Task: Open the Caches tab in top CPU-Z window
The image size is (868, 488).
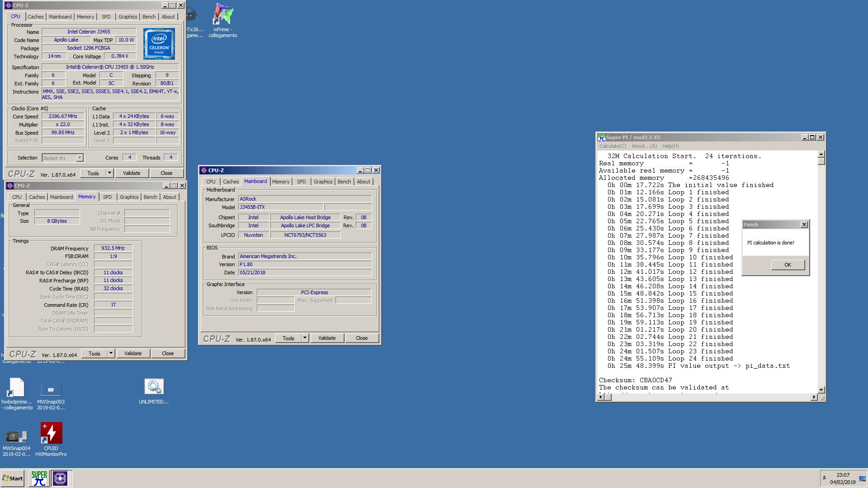Action: coord(36,17)
